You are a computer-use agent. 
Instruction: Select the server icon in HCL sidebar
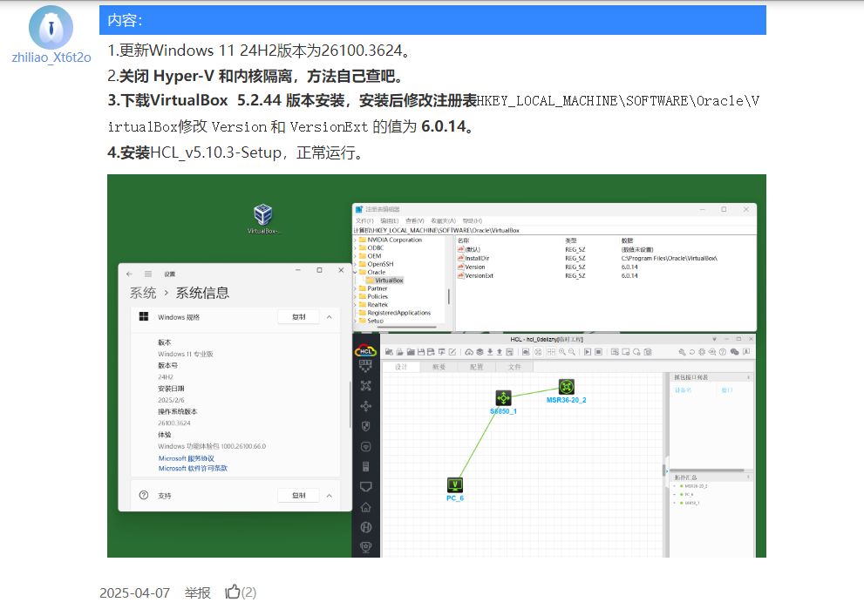[365, 467]
